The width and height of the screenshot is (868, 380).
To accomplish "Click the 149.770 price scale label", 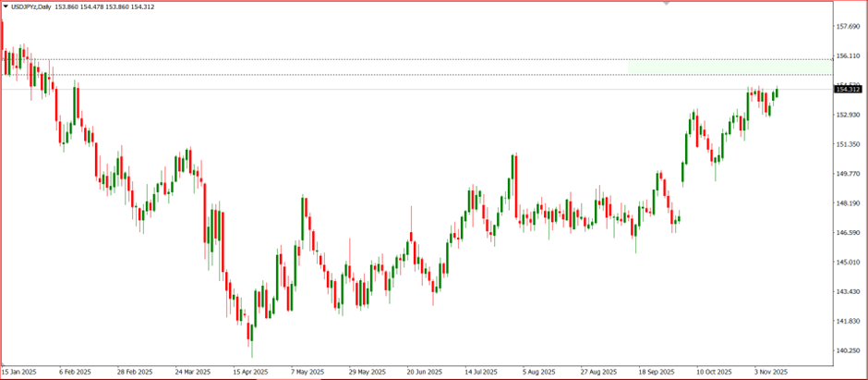I will (848, 174).
